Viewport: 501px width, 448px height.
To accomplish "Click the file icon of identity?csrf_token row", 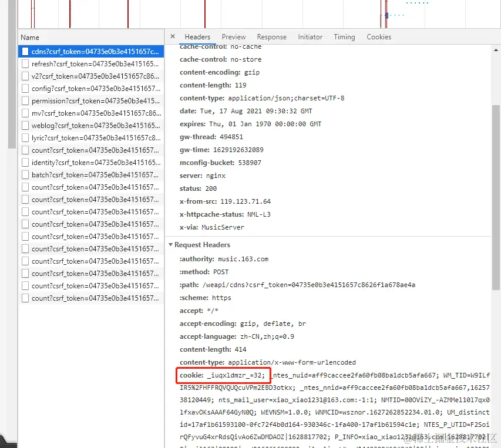I will [25, 163].
